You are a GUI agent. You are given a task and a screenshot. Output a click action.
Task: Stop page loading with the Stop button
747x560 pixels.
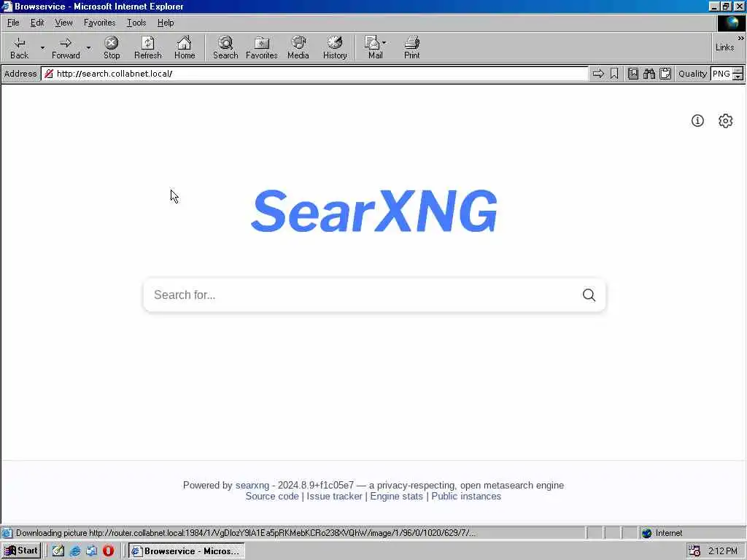coord(112,47)
